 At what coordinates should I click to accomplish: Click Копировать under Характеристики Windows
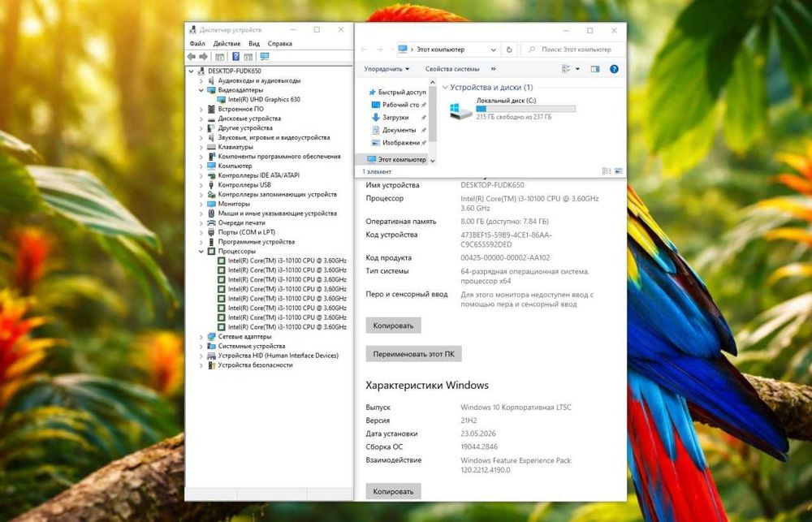(x=394, y=491)
